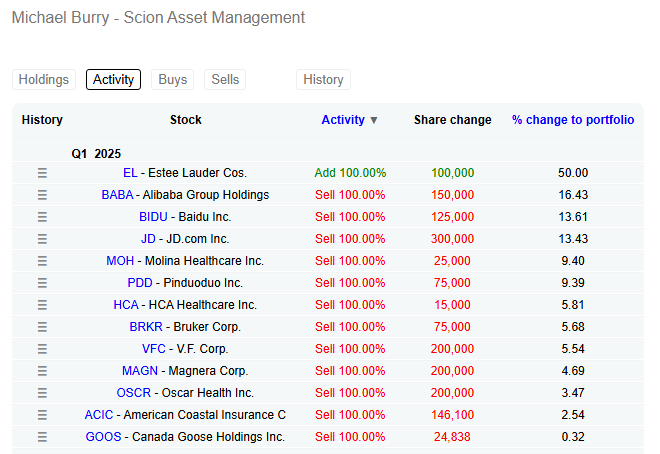Open the HCA ticker link

(126, 305)
